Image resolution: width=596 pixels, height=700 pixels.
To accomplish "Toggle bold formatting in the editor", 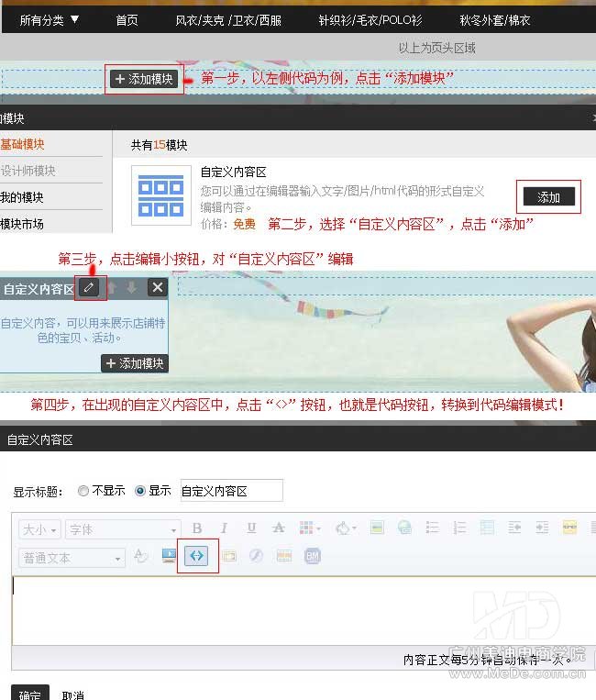I will click(x=197, y=528).
